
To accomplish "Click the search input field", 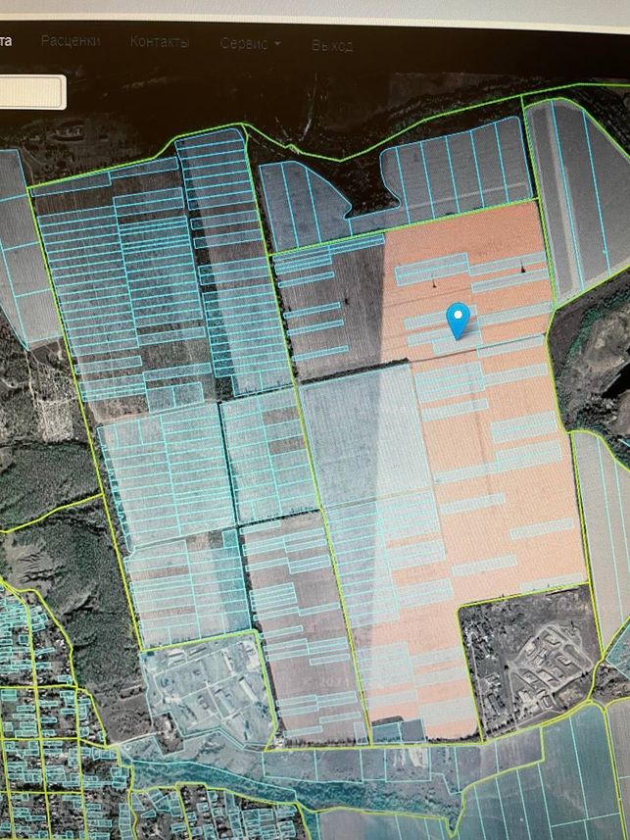I will tap(32, 92).
